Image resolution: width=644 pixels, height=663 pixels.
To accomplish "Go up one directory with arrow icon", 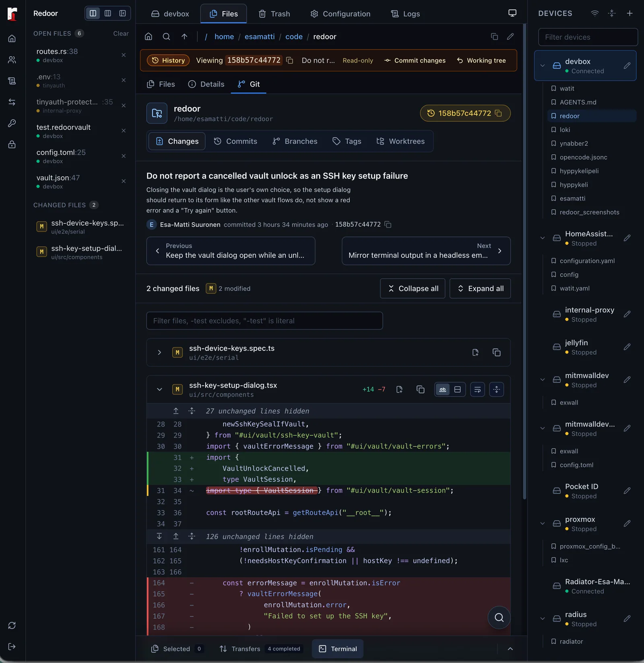I will click(184, 37).
